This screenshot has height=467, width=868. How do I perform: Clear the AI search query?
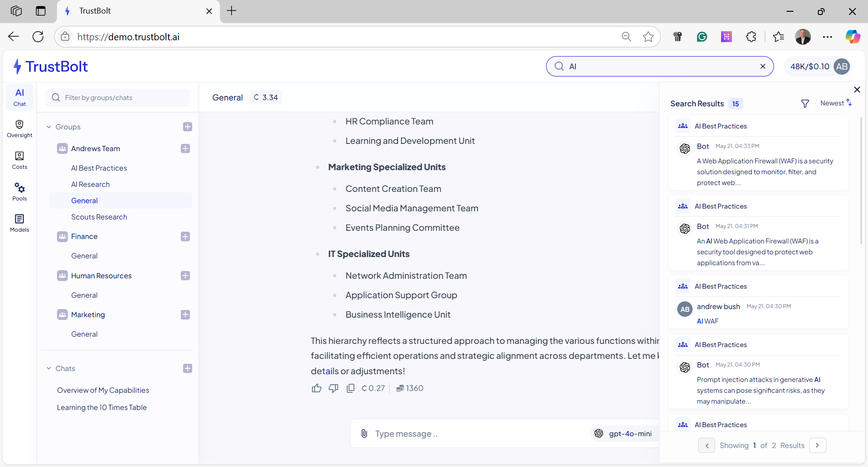pos(763,67)
